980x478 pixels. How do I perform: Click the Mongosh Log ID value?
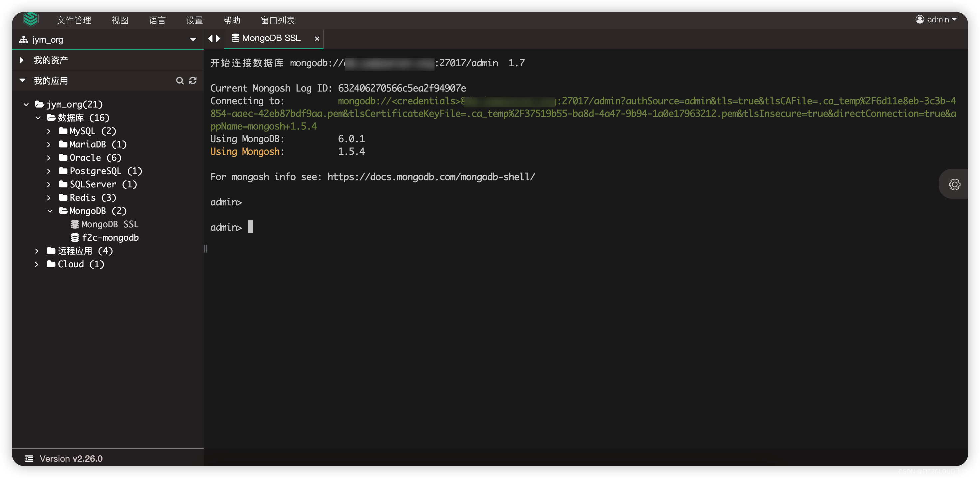click(x=402, y=88)
